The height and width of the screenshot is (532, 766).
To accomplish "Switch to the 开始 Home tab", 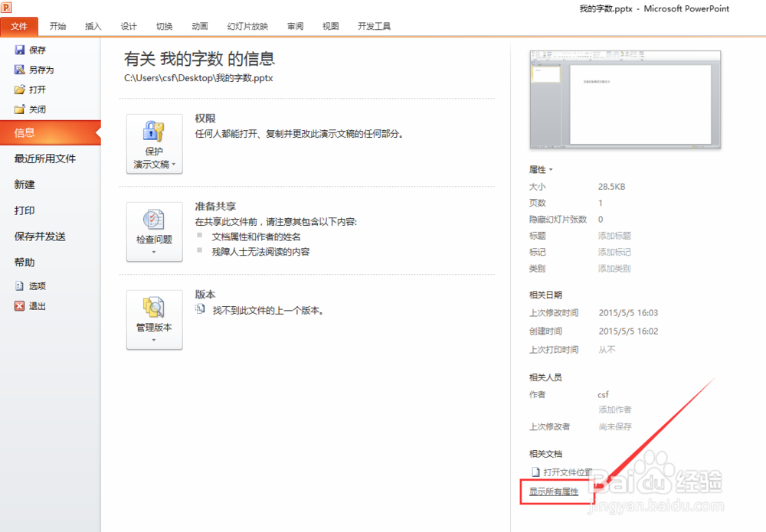I will click(57, 26).
